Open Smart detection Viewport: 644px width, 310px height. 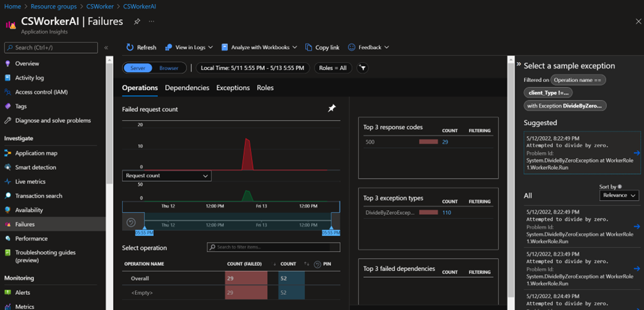click(x=36, y=167)
